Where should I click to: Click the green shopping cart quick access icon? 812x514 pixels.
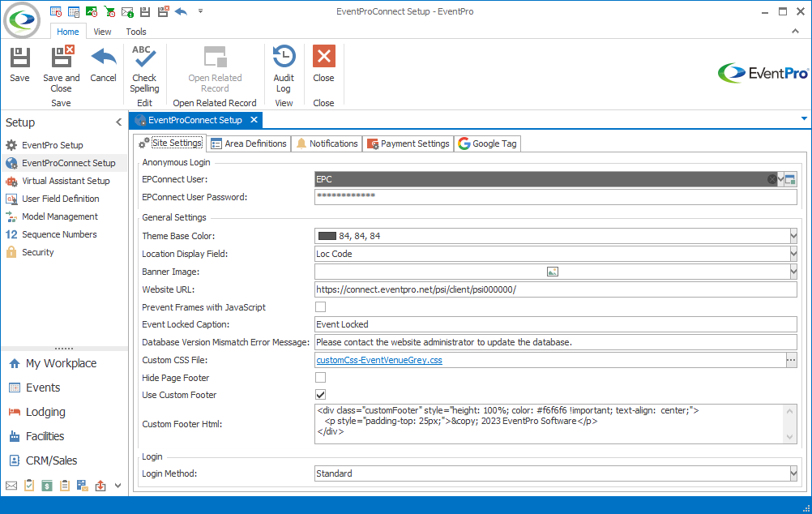point(109,11)
